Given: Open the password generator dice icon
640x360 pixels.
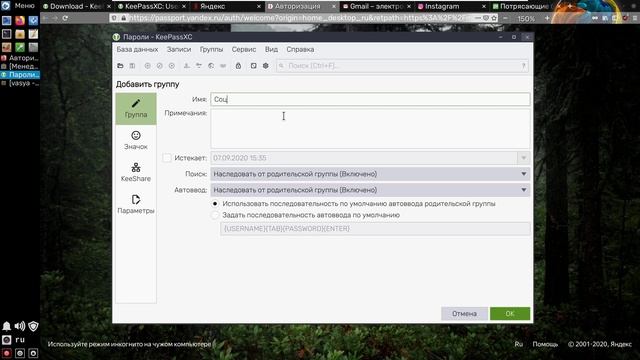Looking at the screenshot, I should 253,66.
